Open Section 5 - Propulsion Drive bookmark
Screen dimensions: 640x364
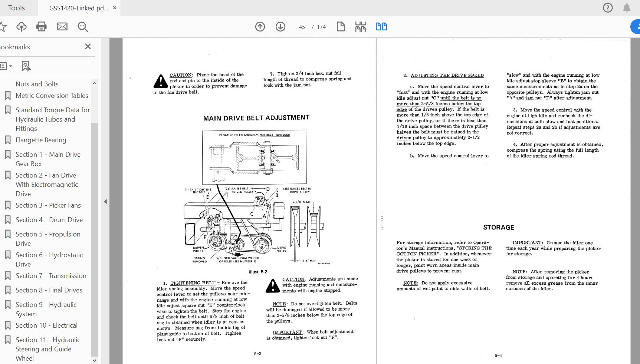click(48, 239)
